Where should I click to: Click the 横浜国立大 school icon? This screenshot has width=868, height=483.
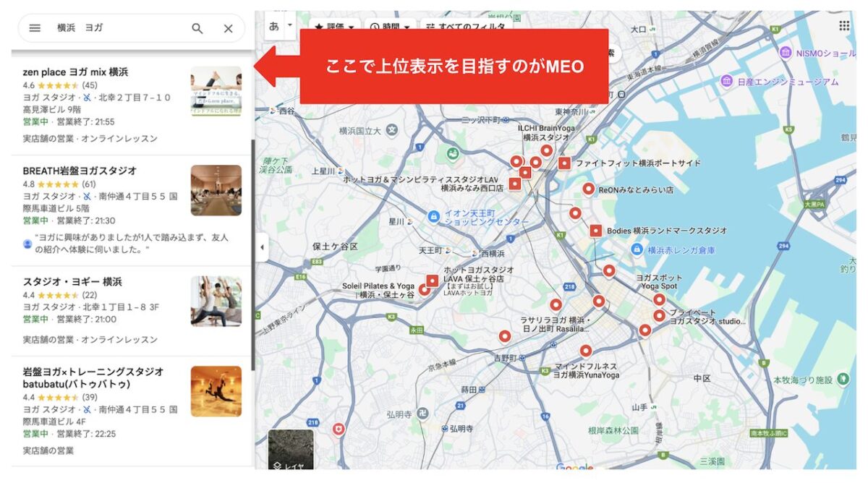(393, 130)
